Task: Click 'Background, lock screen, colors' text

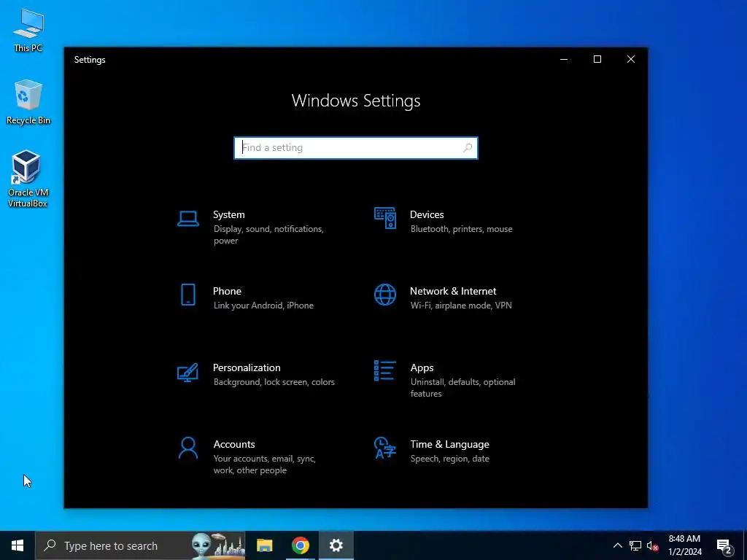Action: [x=274, y=382]
